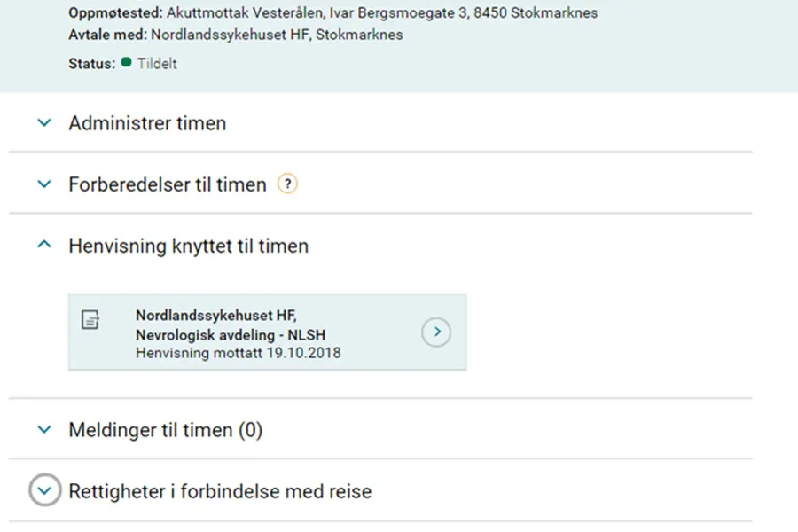Open the Forberedelser til timen heading

pos(168,184)
